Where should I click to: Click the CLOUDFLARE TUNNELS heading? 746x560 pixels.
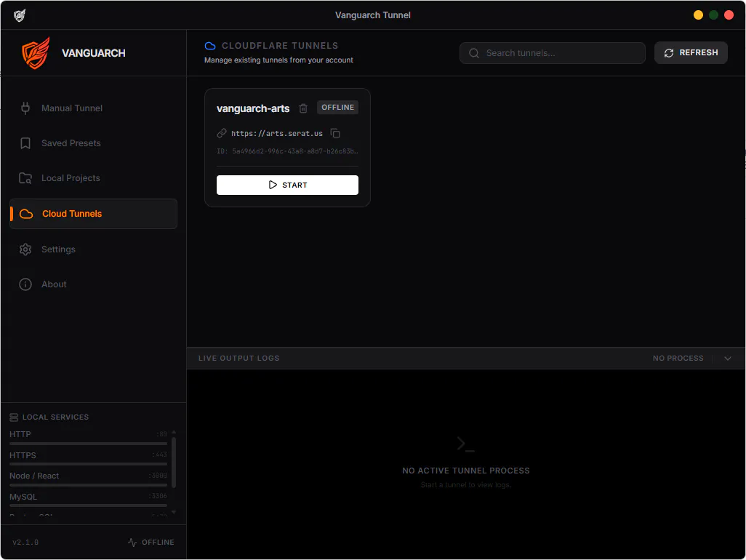coord(280,46)
